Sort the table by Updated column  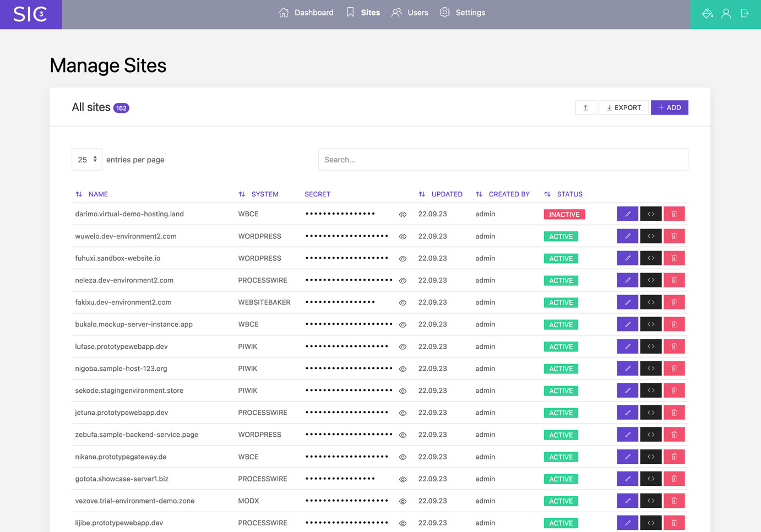(441, 194)
